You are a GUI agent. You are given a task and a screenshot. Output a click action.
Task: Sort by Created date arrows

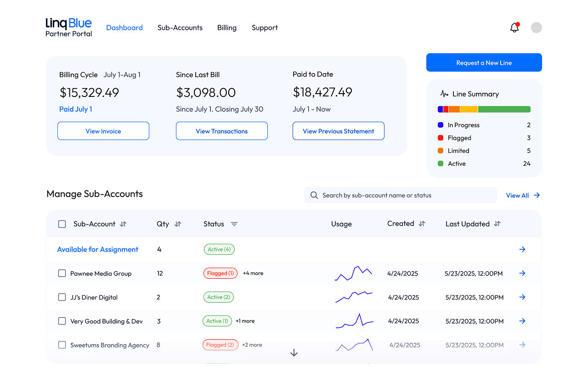coord(422,224)
